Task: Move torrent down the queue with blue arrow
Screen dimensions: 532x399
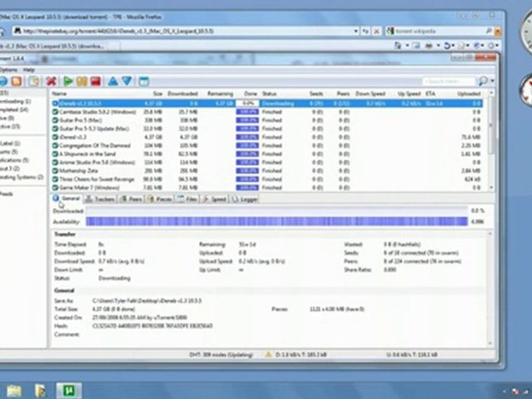Action: (x=127, y=81)
